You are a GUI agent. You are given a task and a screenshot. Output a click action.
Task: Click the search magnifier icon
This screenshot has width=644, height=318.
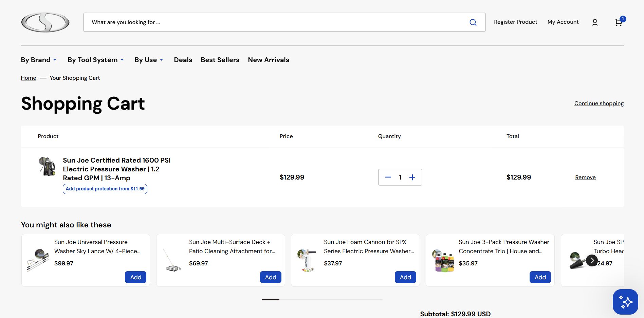(x=473, y=22)
